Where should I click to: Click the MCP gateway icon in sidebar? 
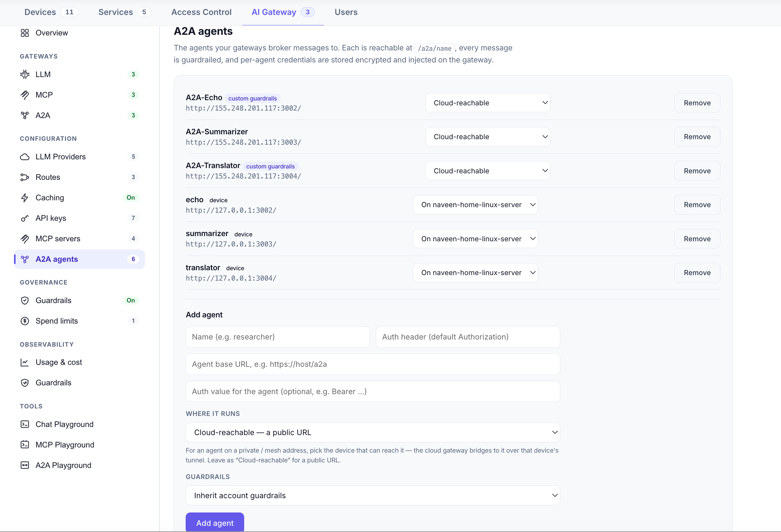pos(25,95)
